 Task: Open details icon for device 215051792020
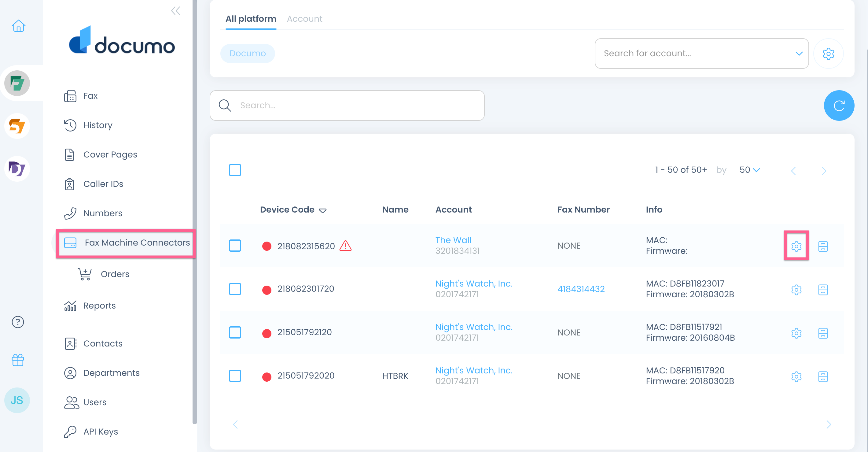(x=823, y=376)
